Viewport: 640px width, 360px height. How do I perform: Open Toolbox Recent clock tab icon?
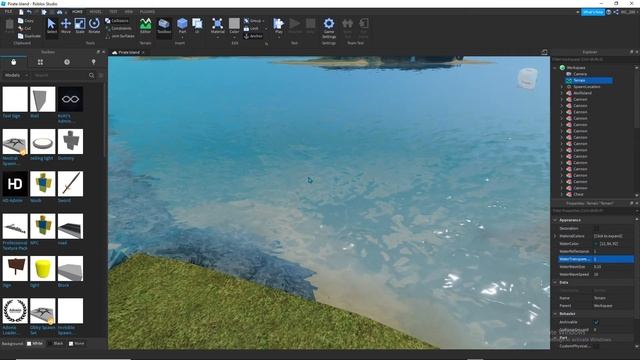67,62
